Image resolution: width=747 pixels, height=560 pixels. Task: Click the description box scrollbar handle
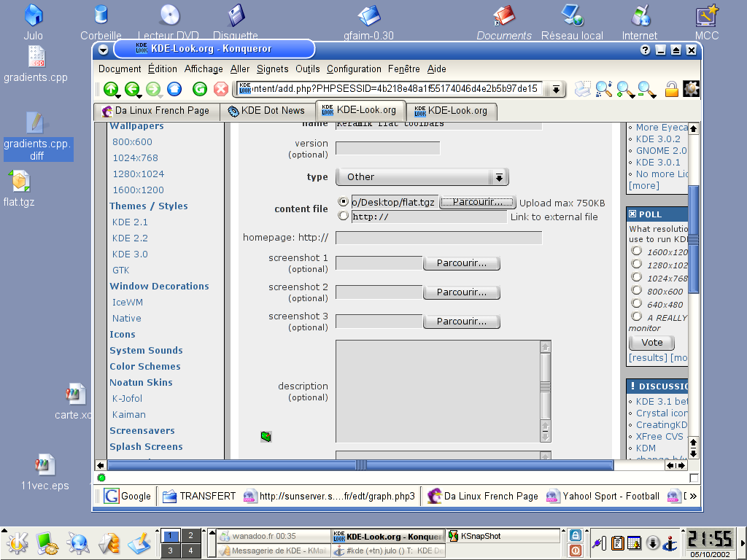coord(546,386)
